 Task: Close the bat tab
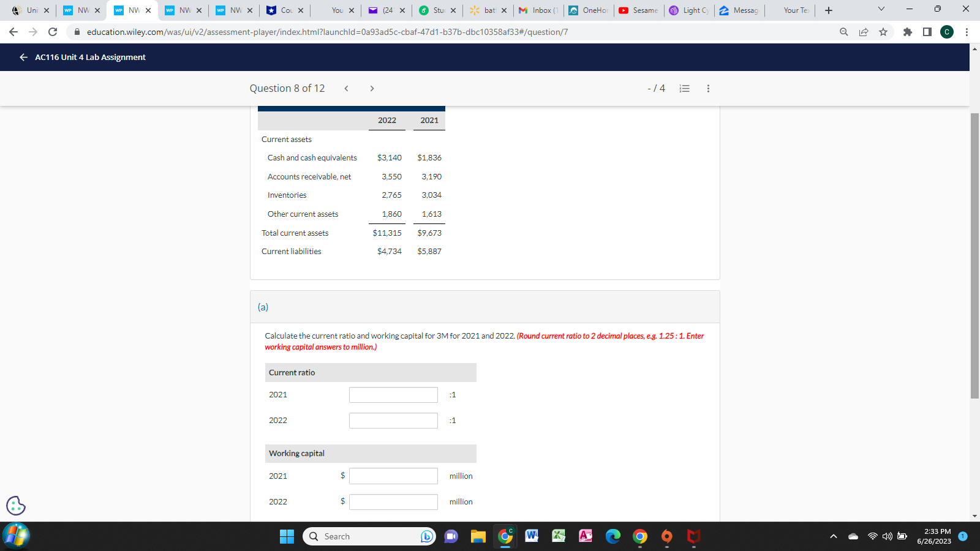coord(504,10)
